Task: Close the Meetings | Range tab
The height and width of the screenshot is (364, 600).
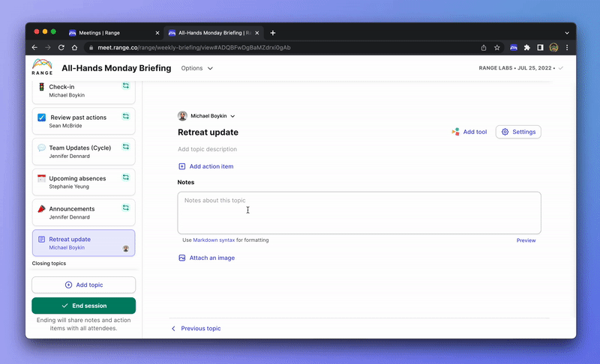Action: click(157, 33)
